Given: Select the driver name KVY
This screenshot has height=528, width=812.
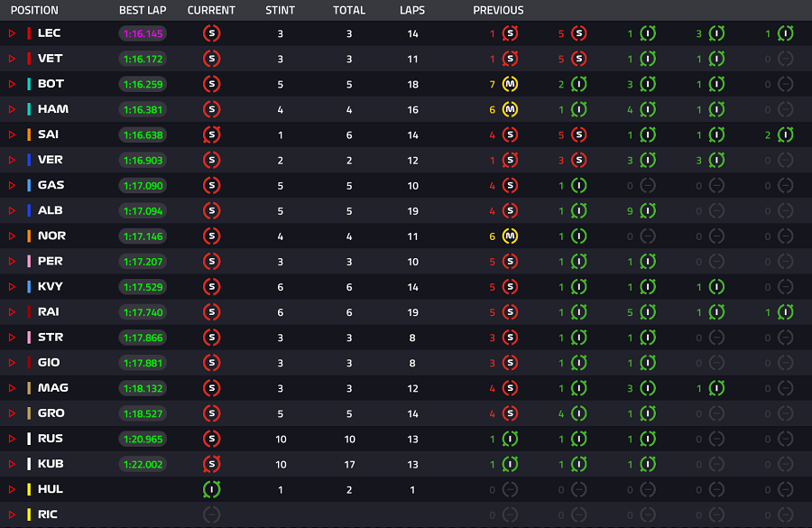Looking at the screenshot, I should 51,286.
